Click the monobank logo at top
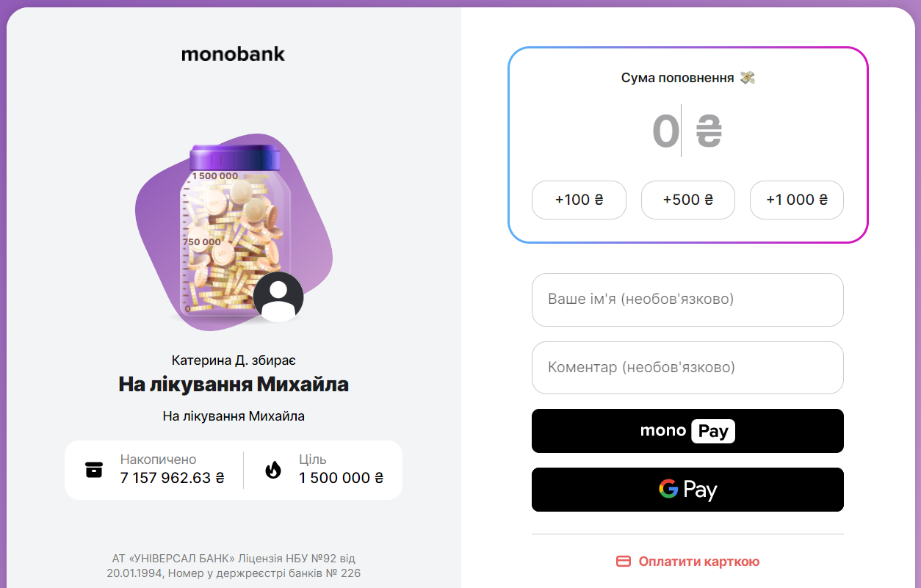 233,54
